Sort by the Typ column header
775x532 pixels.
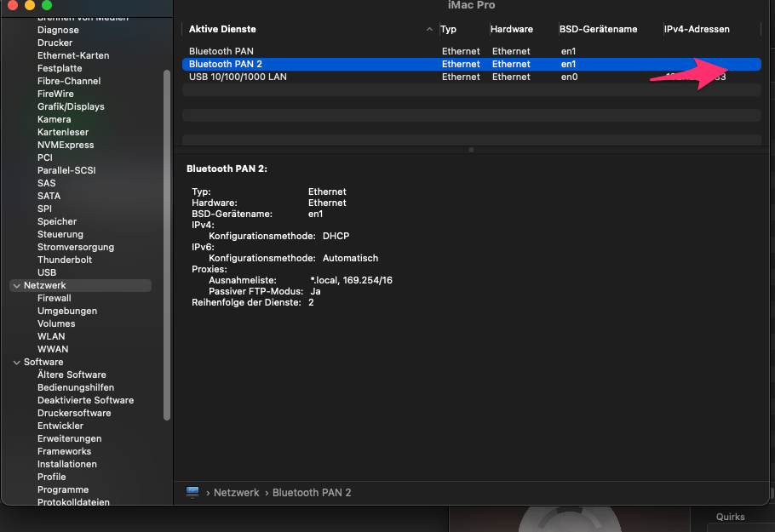point(449,29)
